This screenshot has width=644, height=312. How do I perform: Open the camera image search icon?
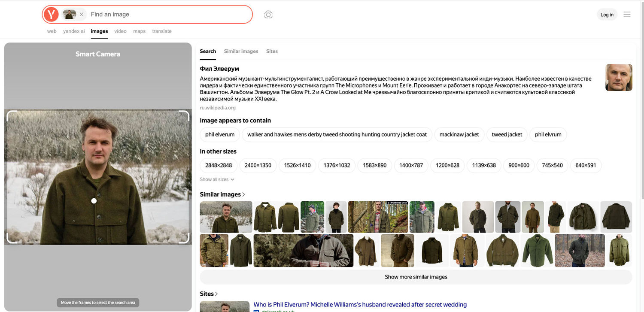point(268,15)
